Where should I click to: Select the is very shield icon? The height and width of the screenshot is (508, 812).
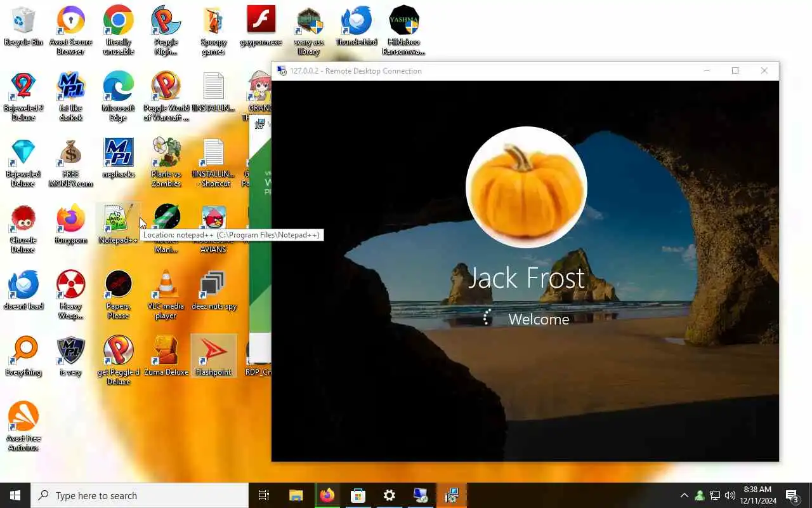pos(70,356)
